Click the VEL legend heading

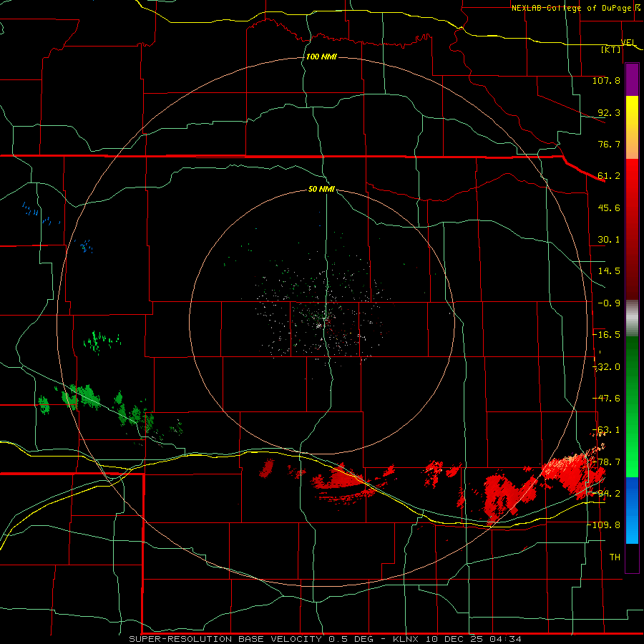coord(628,42)
